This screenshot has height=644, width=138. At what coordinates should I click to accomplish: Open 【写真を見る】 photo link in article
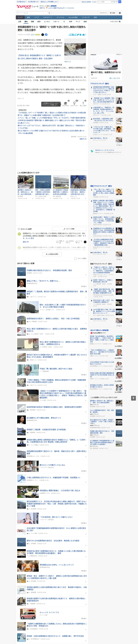[39, 57]
